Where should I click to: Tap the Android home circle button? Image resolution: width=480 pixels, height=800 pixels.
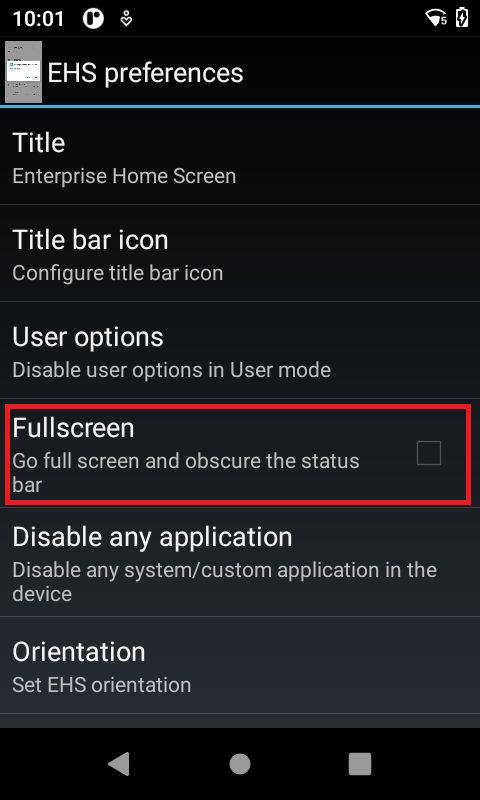240,764
